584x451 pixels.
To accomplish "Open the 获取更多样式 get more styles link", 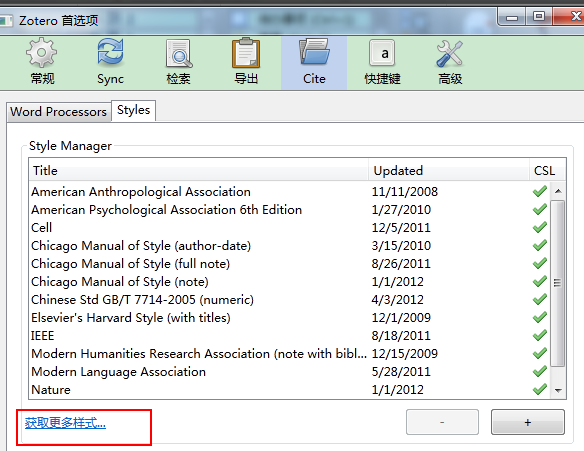I will click(x=65, y=423).
